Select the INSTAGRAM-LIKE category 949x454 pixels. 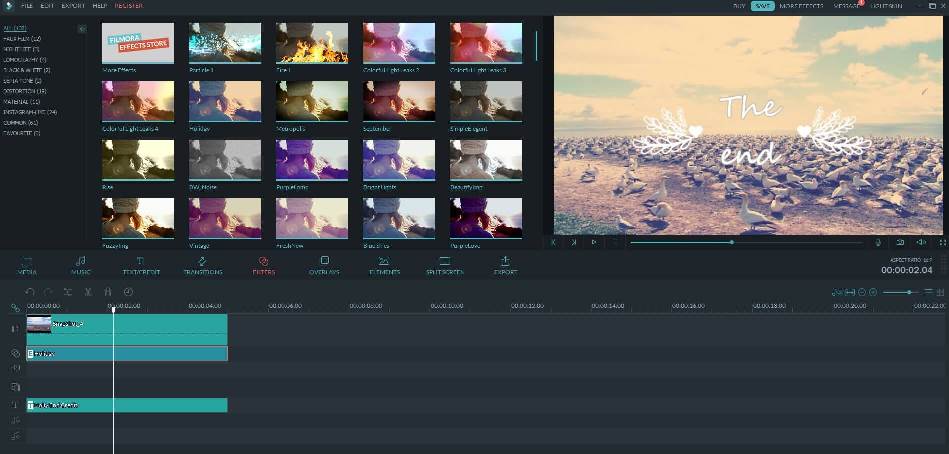click(x=30, y=112)
